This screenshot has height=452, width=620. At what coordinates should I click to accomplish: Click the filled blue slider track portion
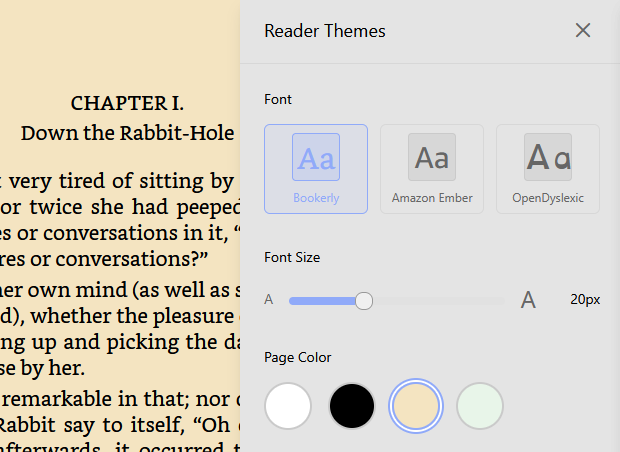(x=322, y=300)
